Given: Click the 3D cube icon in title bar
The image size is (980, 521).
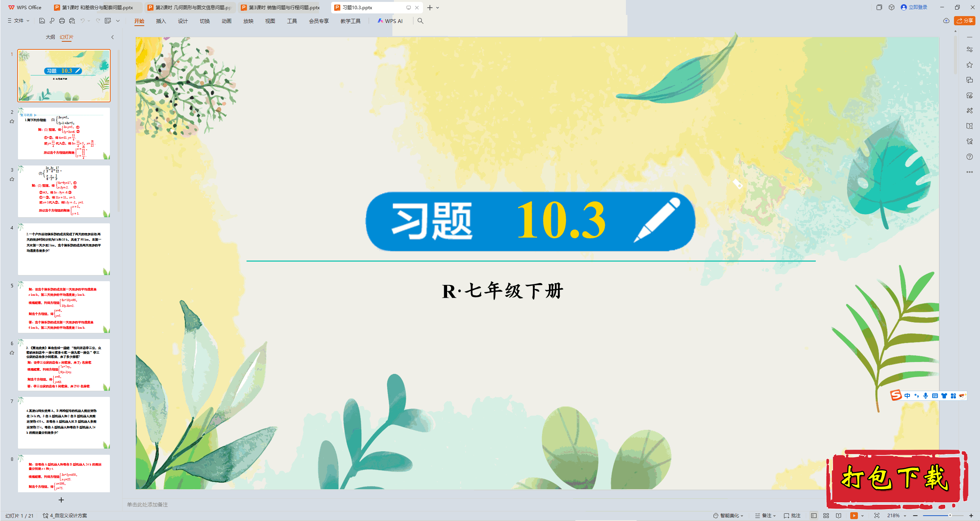Looking at the screenshot, I should [892, 7].
